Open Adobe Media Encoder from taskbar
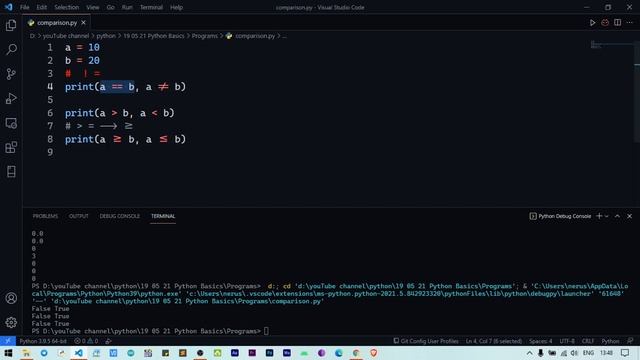 tap(287, 353)
